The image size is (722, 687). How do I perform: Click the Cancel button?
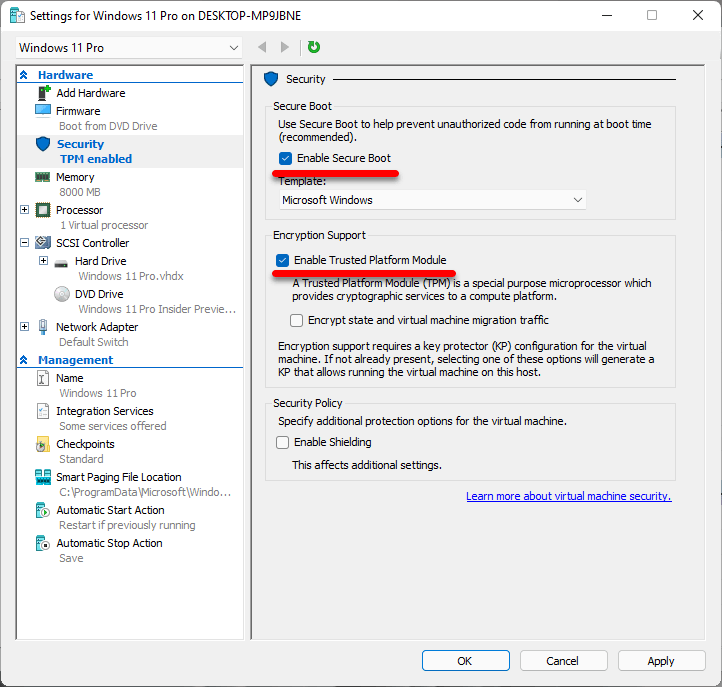click(564, 661)
